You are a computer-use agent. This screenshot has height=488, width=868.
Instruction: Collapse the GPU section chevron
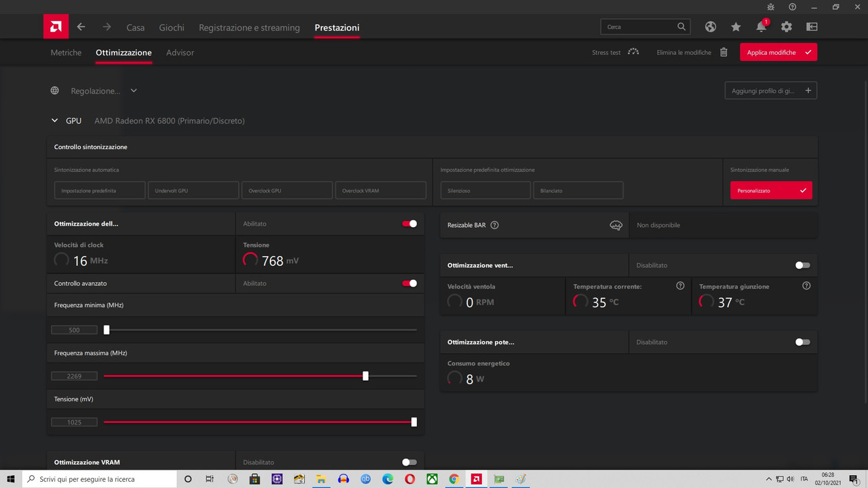[55, 121]
